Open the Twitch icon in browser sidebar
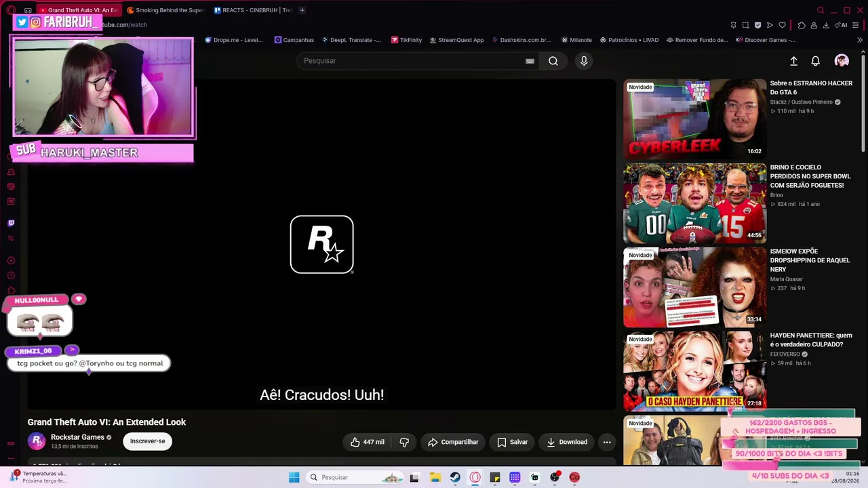 (11, 223)
